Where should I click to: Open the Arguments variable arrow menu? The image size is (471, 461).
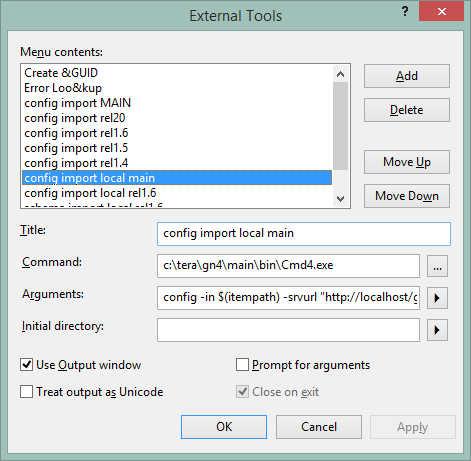437,298
